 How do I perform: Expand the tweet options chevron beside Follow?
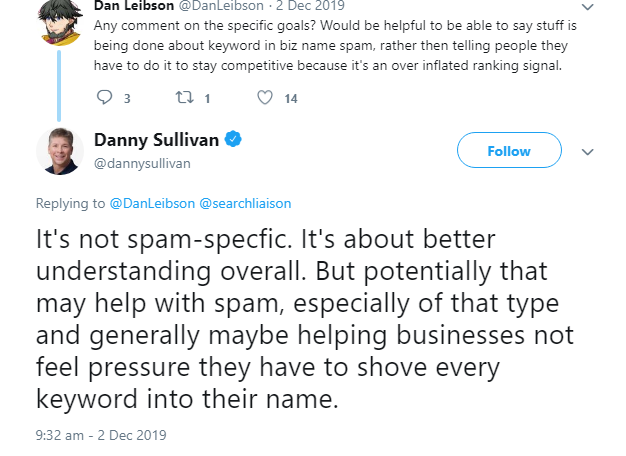(x=588, y=152)
